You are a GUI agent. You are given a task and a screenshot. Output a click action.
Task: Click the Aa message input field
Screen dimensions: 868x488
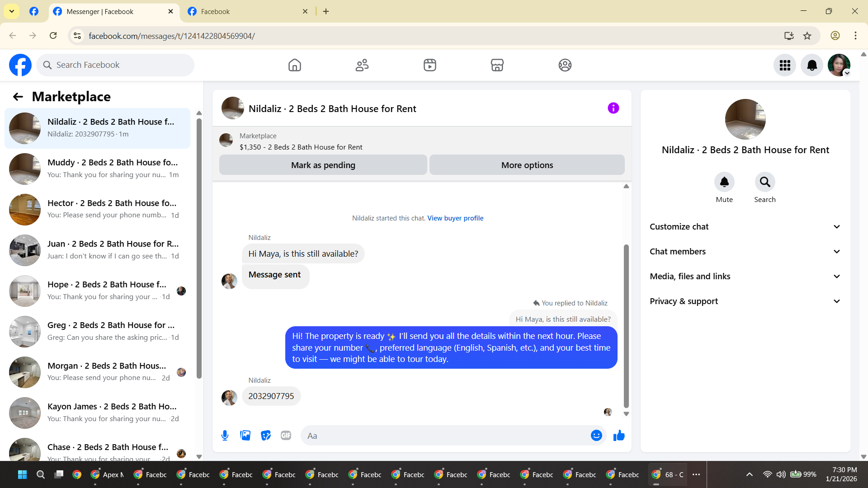tap(445, 436)
